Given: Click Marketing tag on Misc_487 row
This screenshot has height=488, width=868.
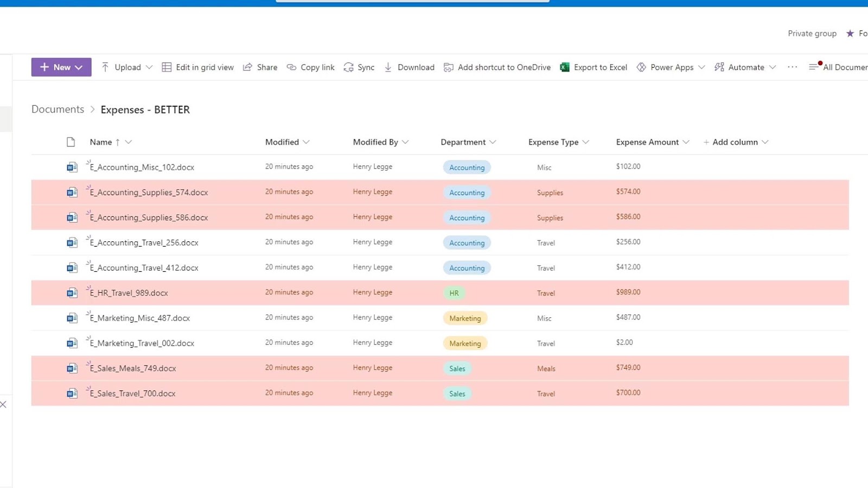Looking at the screenshot, I should click(x=465, y=318).
